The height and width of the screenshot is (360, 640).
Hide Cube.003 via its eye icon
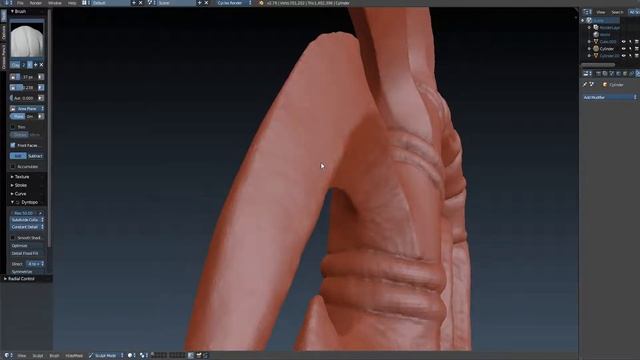tap(624, 42)
